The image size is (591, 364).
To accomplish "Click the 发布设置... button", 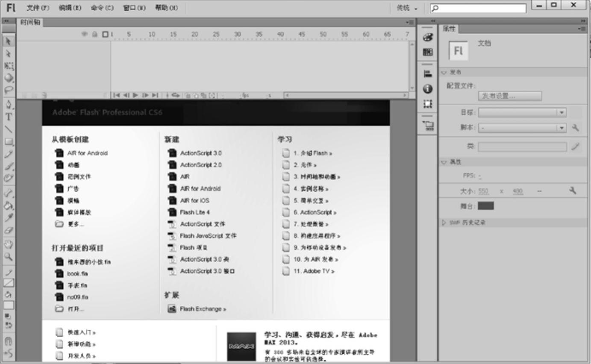I will (509, 96).
